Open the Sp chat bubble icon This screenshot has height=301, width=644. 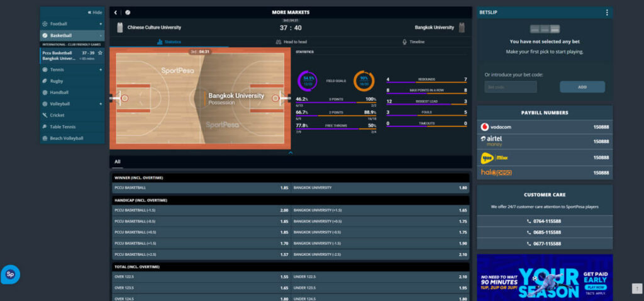click(x=10, y=275)
